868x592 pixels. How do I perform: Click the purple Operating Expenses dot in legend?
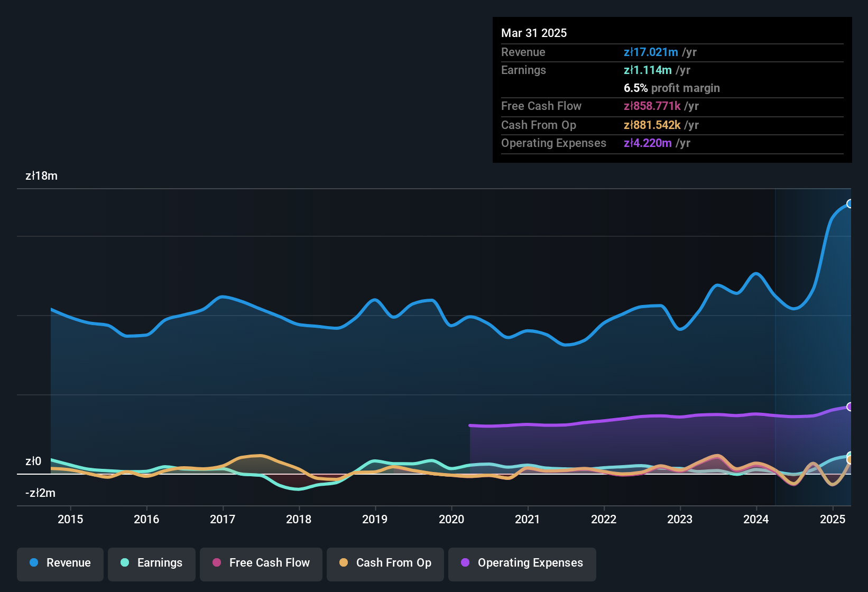click(465, 563)
